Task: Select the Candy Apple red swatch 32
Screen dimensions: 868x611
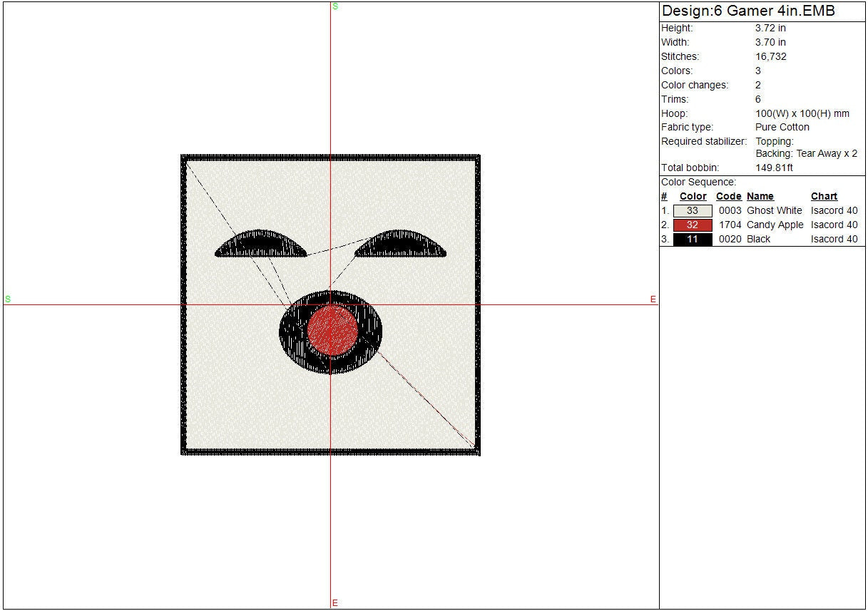Action: coord(693,225)
